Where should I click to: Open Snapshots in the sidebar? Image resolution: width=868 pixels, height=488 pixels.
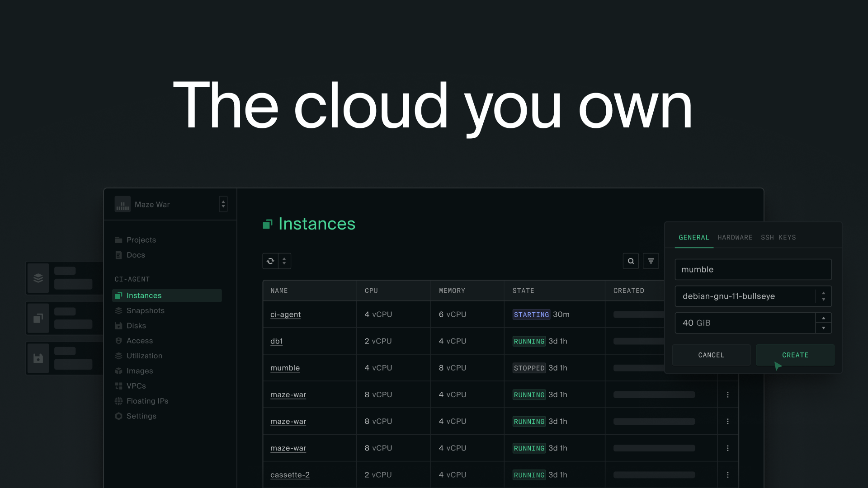(x=145, y=310)
